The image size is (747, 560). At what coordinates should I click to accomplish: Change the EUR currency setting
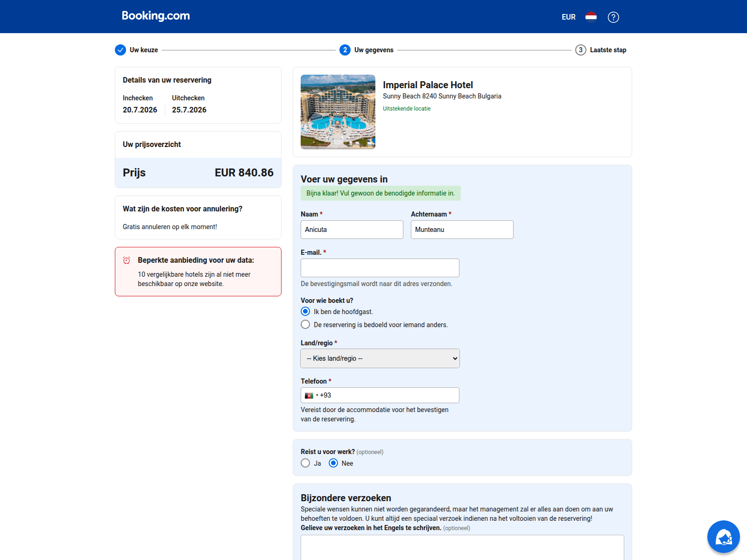point(569,17)
